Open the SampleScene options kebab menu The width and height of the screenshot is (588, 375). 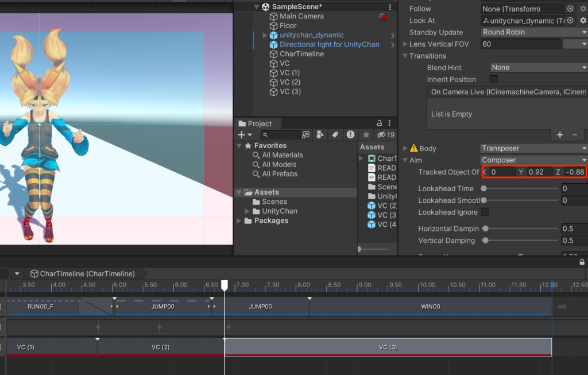pos(390,7)
